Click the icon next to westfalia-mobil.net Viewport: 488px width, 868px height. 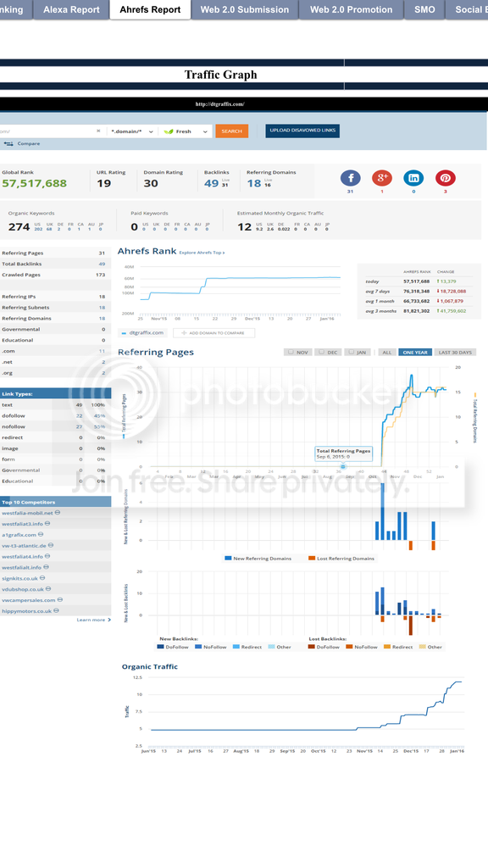[x=58, y=513]
